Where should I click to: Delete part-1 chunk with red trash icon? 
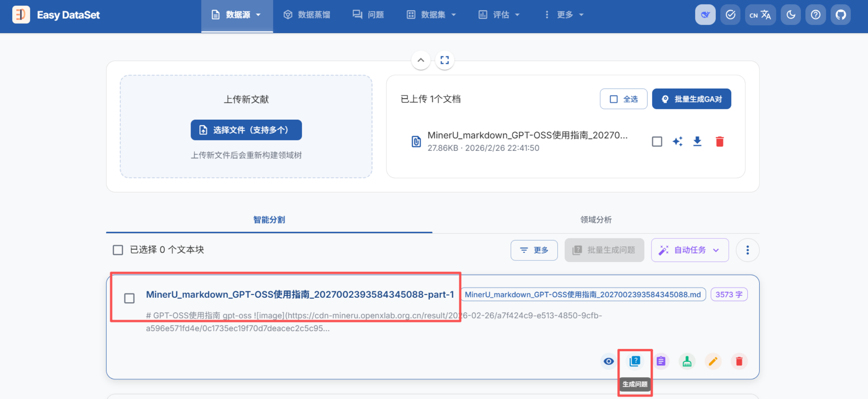[739, 361]
